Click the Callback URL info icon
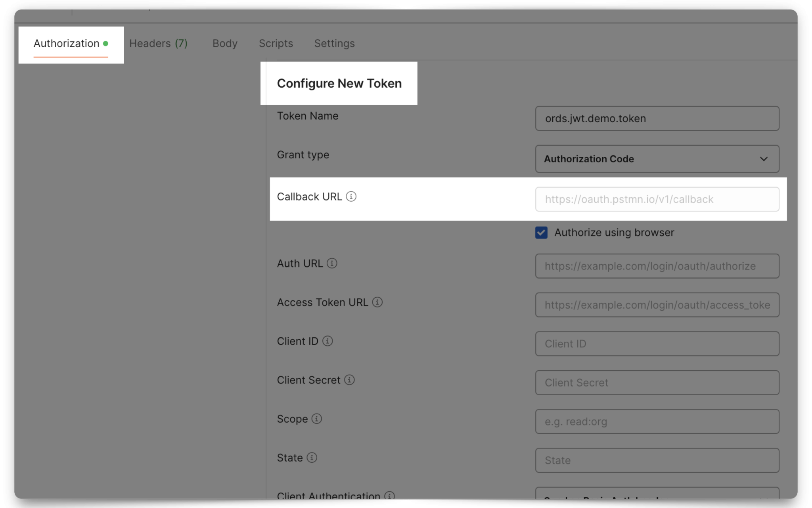The height and width of the screenshot is (508, 812). [x=352, y=196]
